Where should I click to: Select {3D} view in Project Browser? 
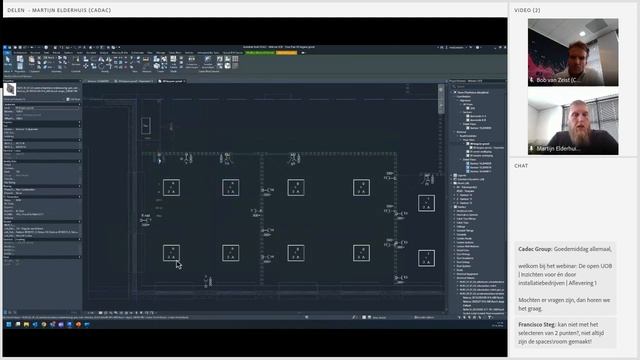pyautogui.click(x=471, y=108)
